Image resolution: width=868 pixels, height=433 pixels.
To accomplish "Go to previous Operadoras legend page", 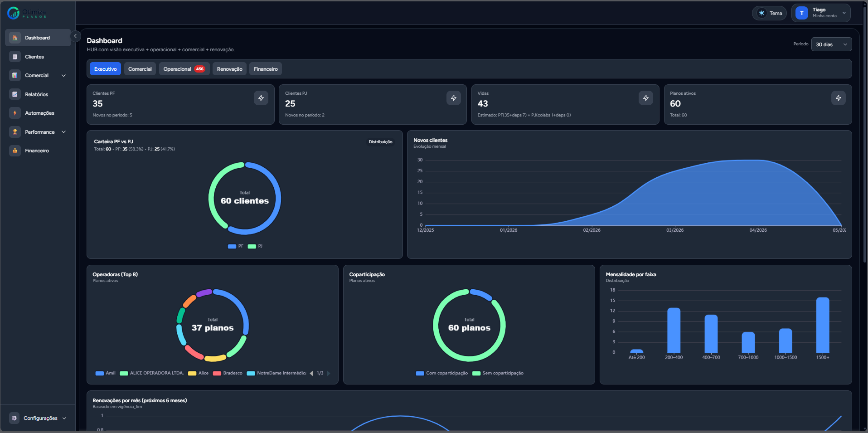I will tap(311, 373).
